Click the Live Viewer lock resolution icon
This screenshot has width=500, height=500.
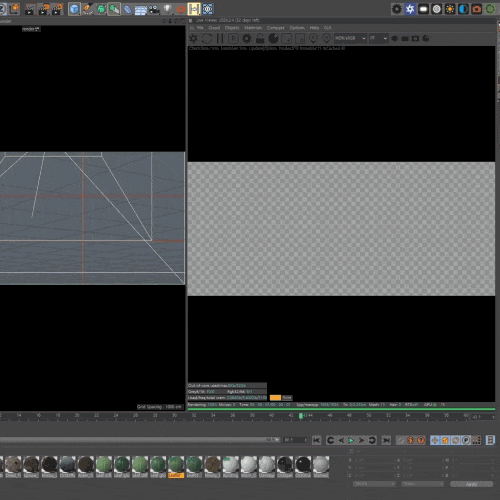260,39
